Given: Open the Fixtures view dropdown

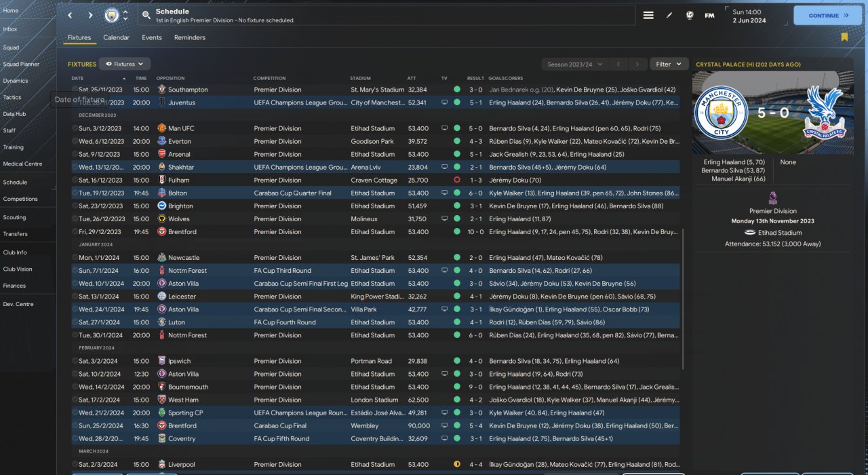Looking at the screenshot, I should (125, 64).
